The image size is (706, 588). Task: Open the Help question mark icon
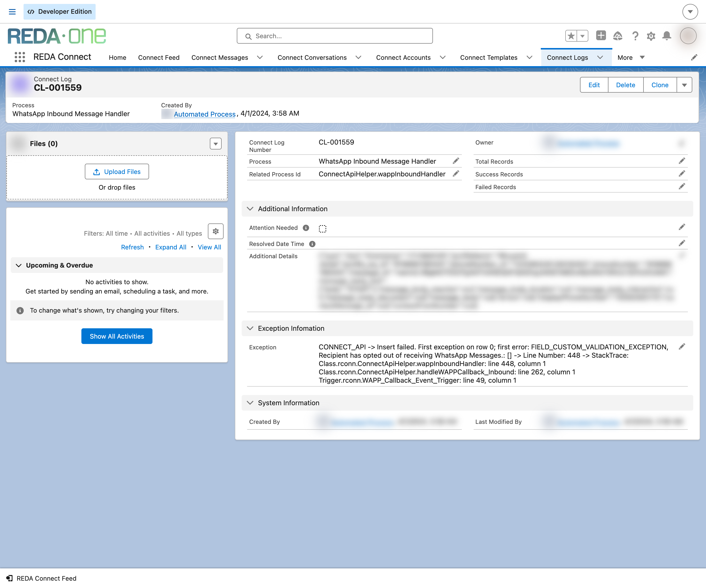[x=635, y=36]
